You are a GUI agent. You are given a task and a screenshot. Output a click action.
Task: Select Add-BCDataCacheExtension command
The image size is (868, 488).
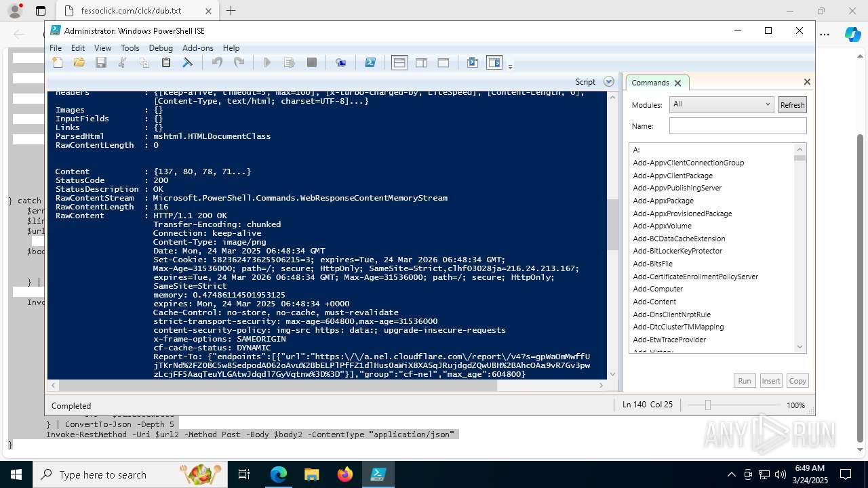(679, 239)
